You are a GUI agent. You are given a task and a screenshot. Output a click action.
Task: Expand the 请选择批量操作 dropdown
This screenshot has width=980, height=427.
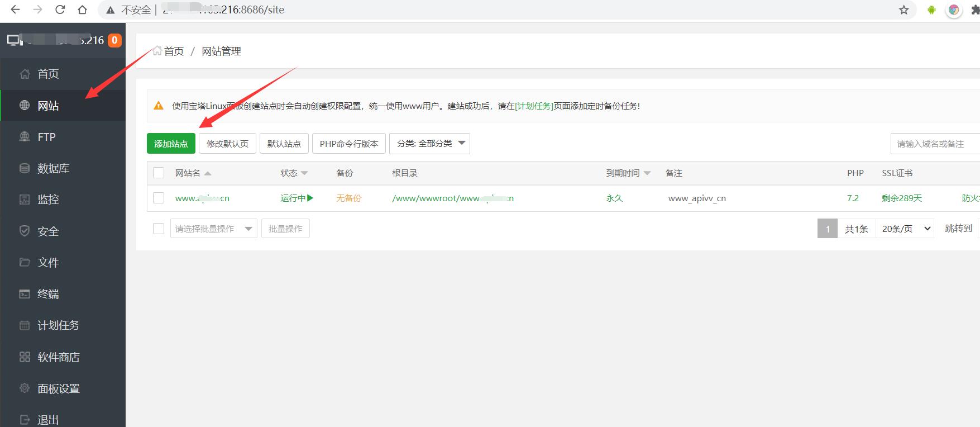[213, 229]
